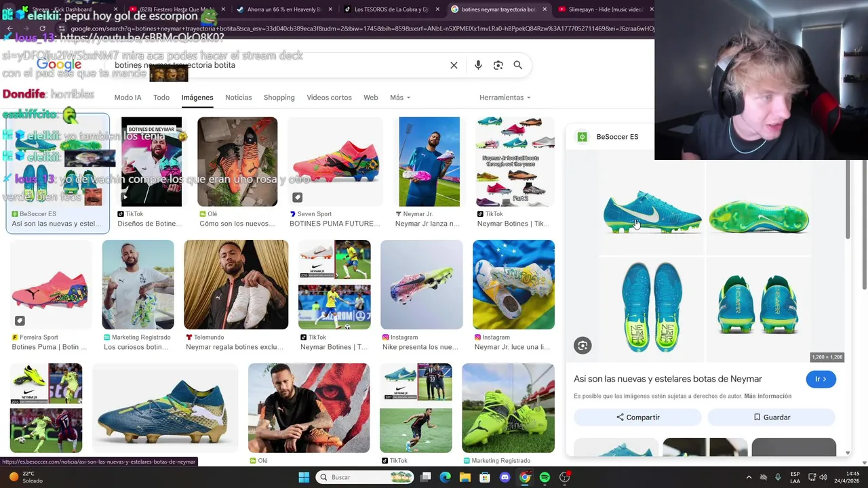Start a voice search with the microphone
The height and width of the screenshot is (488, 868).
[478, 65]
